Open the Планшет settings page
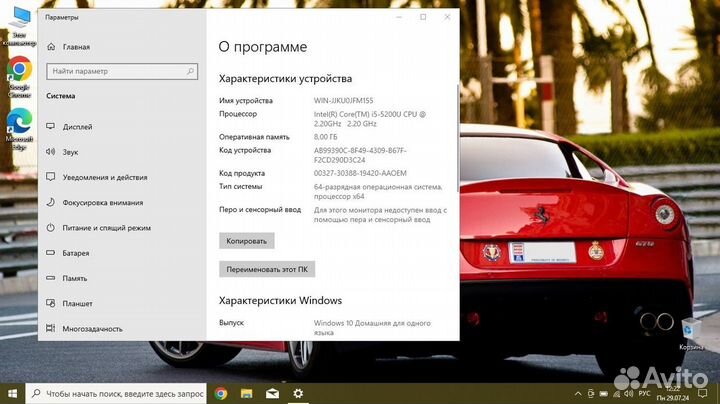The height and width of the screenshot is (404, 720). point(69,303)
